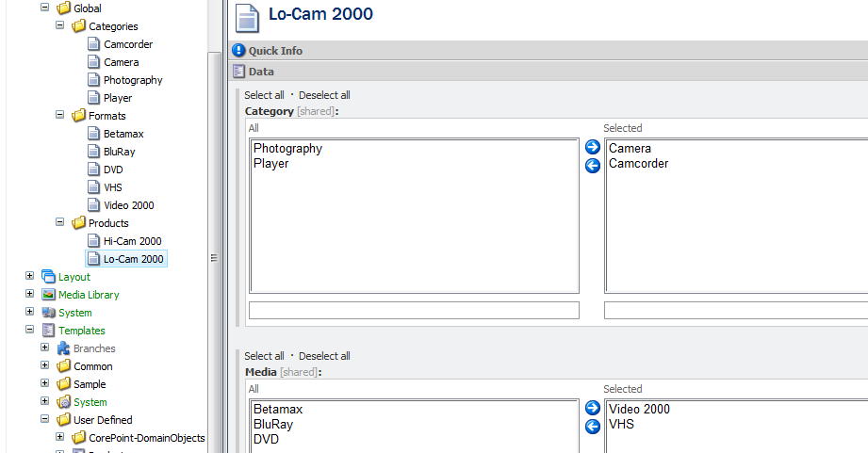Click the right arrow icon in Media section
The image size is (868, 453).
593,409
